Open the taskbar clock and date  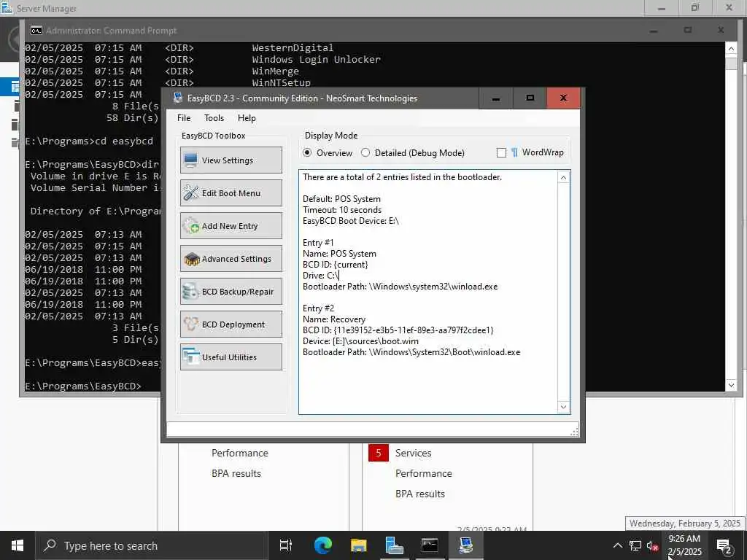(x=684, y=545)
